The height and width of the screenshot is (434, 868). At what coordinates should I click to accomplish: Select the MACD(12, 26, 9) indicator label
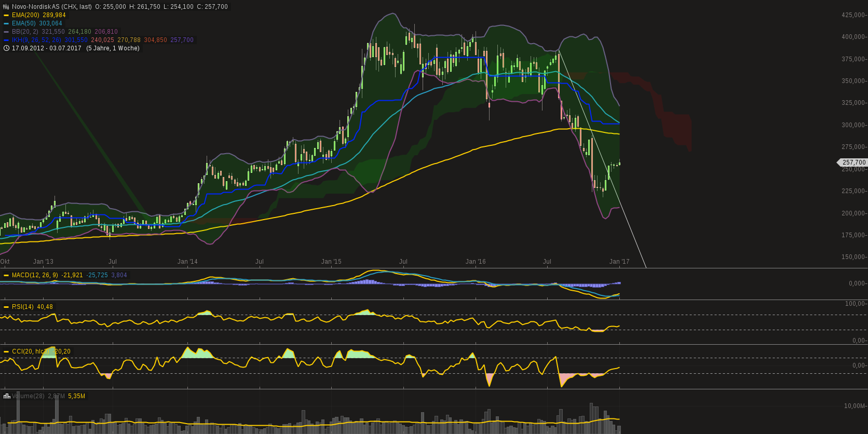point(35,275)
